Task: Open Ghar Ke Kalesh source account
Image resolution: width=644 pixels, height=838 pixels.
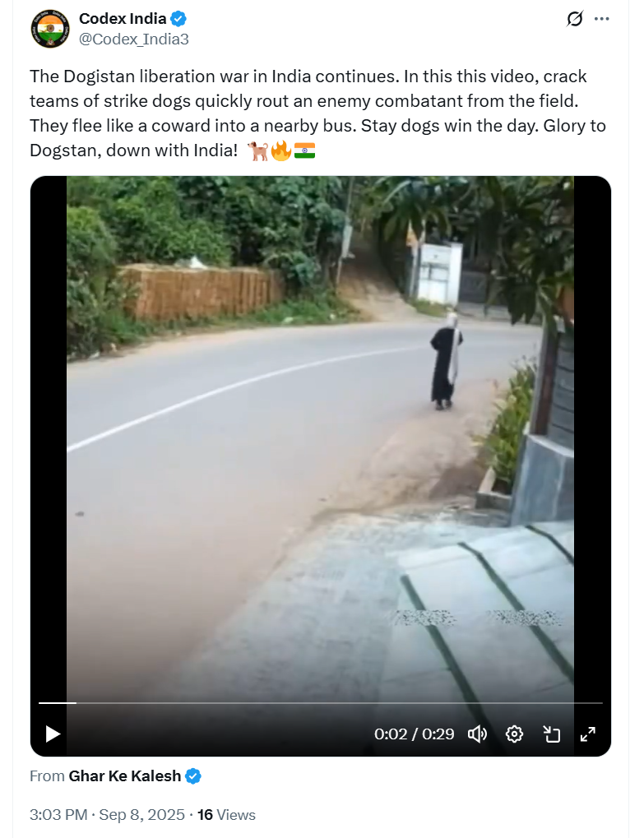Action: tap(124, 776)
